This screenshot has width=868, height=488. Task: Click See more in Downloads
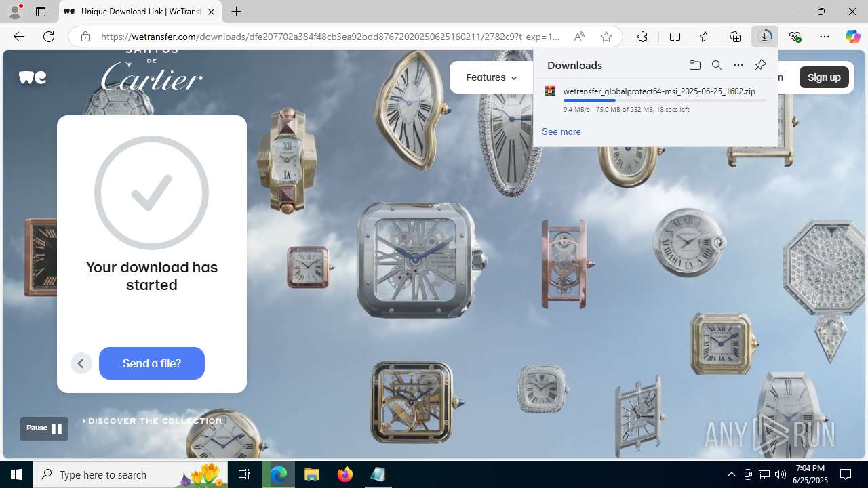click(561, 131)
